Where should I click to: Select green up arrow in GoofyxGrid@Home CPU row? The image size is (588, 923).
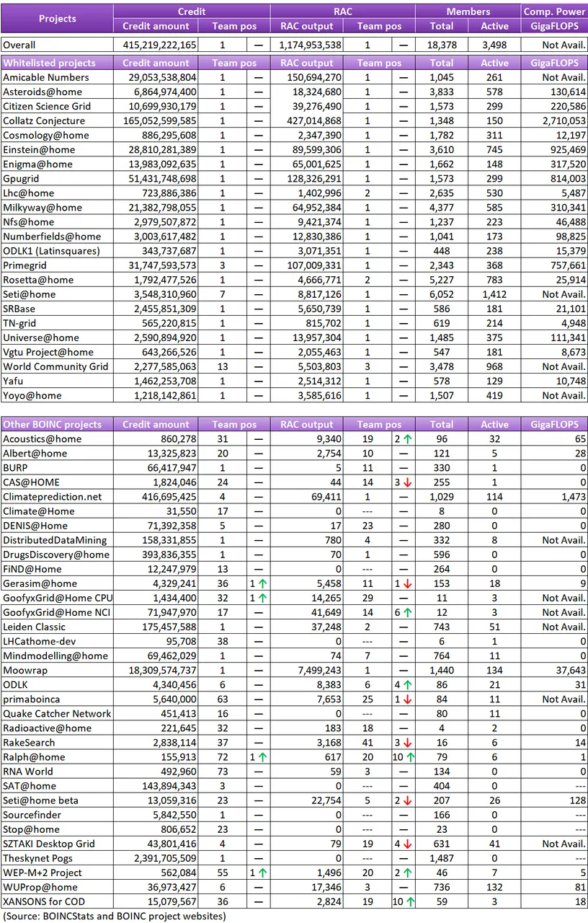263,598
